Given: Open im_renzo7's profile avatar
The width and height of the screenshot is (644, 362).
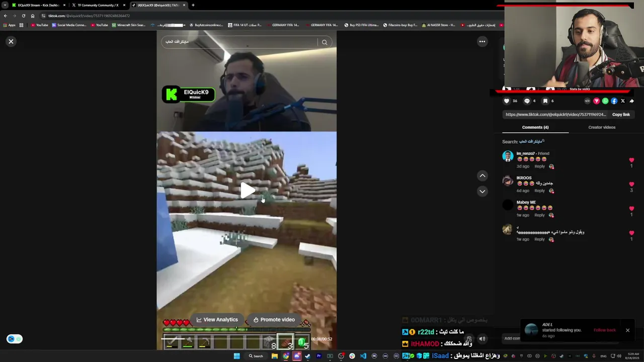Looking at the screenshot, I should [x=508, y=156].
